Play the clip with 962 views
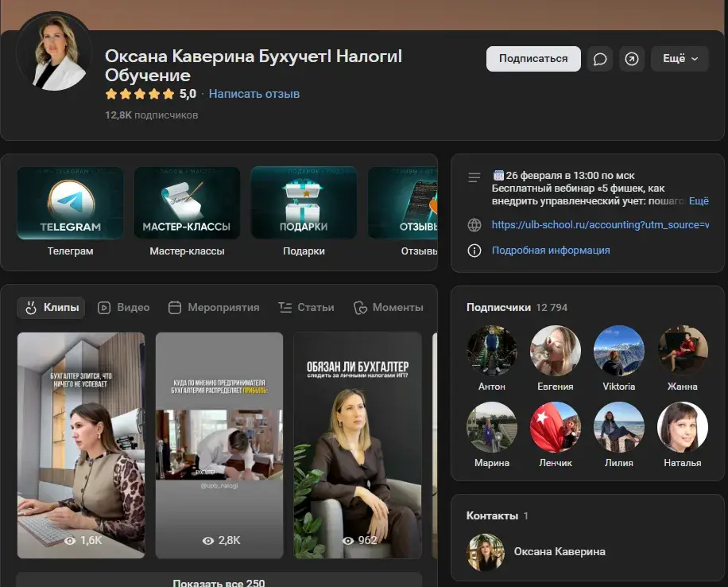 point(358,445)
